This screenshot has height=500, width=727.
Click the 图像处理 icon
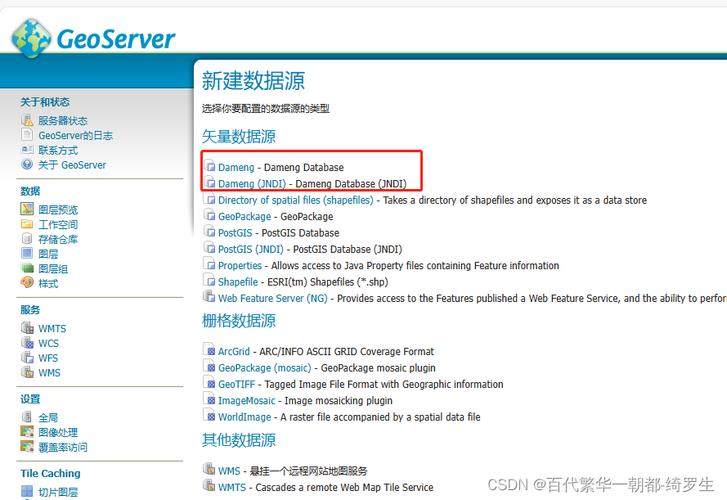27,432
